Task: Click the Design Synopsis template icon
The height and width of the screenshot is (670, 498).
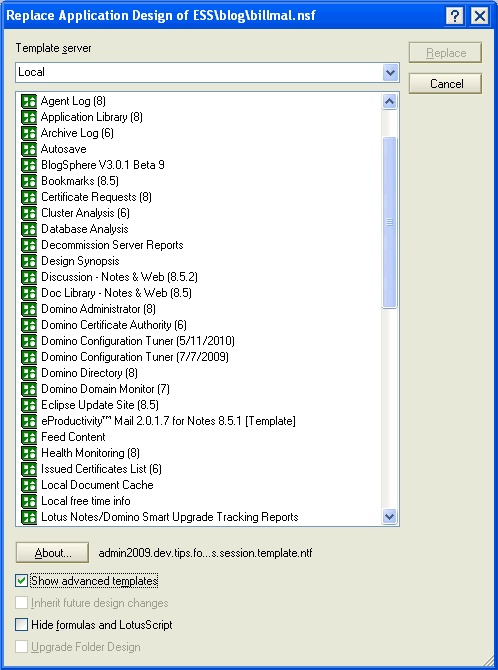Action: (x=29, y=261)
